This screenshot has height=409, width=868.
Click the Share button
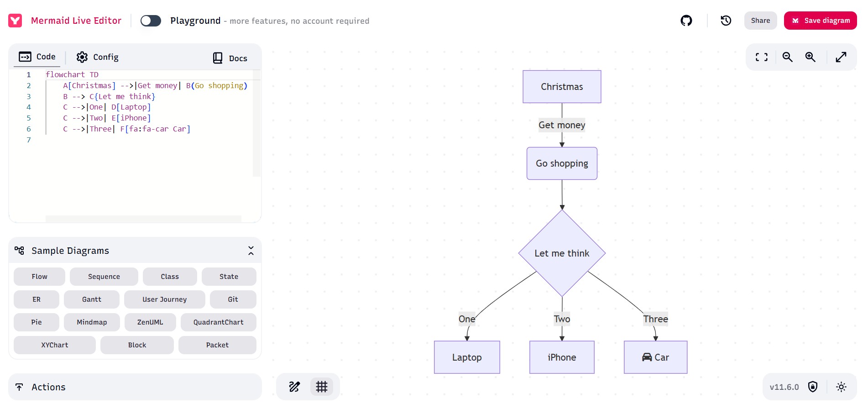(x=760, y=21)
